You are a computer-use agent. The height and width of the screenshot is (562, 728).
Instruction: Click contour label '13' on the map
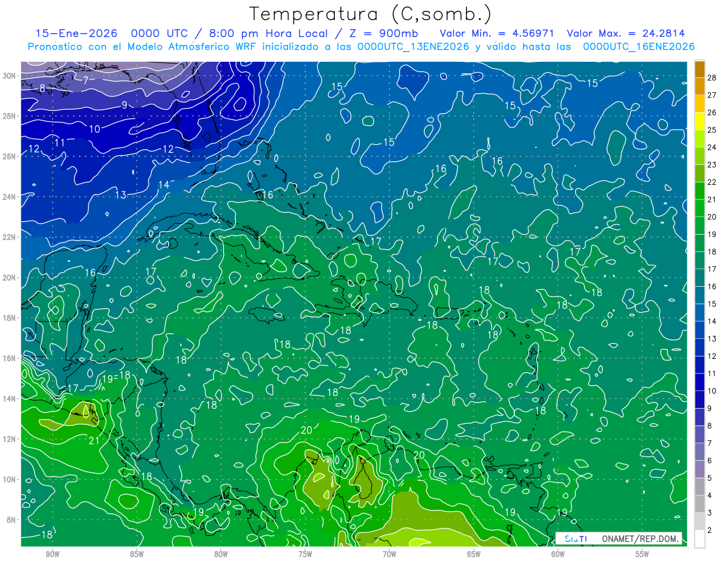[x=121, y=195]
